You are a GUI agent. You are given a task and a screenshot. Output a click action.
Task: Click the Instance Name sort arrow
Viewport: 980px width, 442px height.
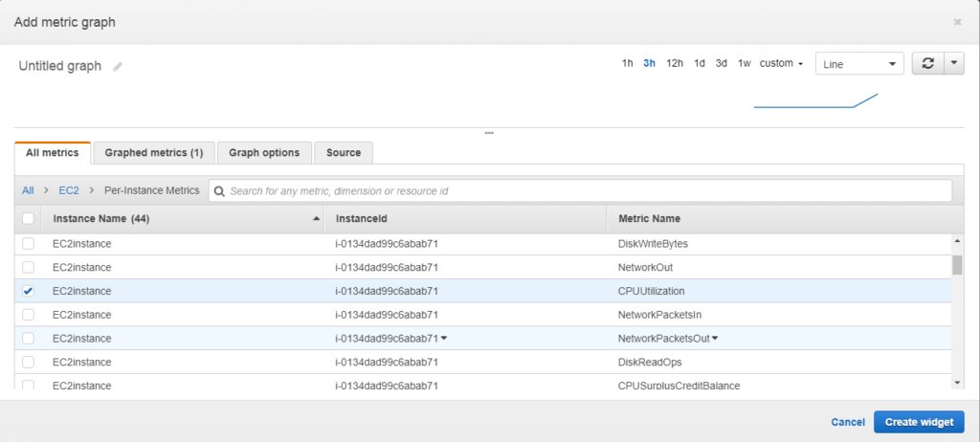point(316,219)
